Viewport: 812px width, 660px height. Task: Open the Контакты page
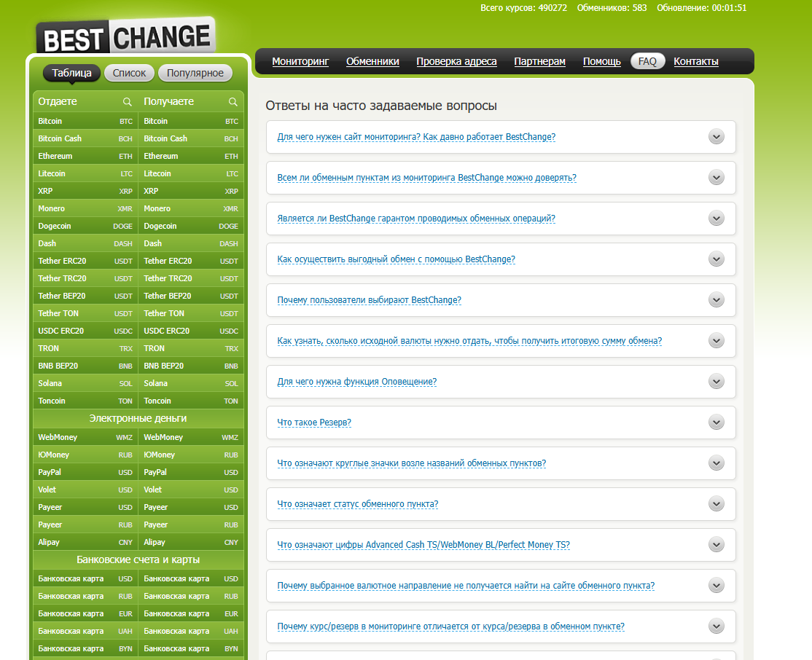[696, 62]
